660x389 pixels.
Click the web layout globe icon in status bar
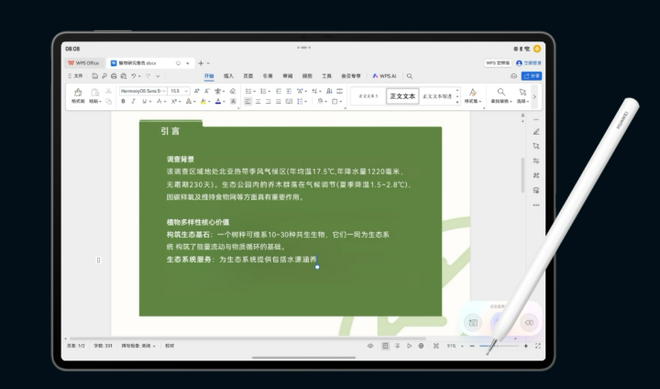coord(421,346)
